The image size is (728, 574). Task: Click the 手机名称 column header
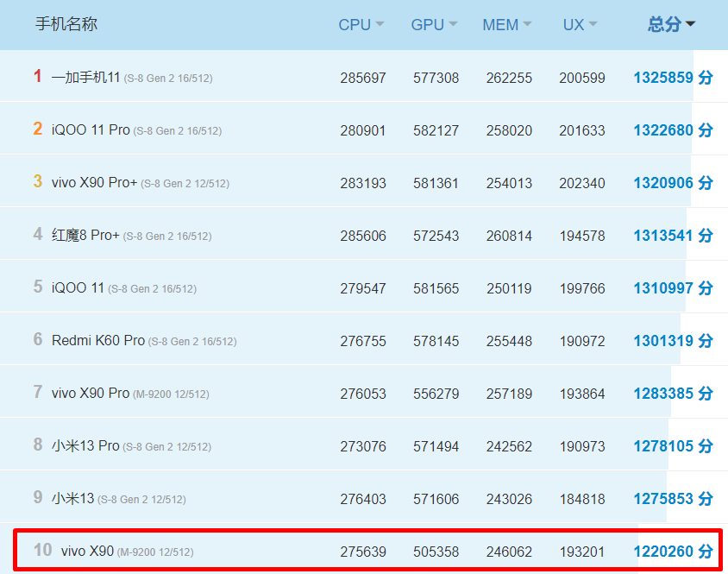(66, 24)
